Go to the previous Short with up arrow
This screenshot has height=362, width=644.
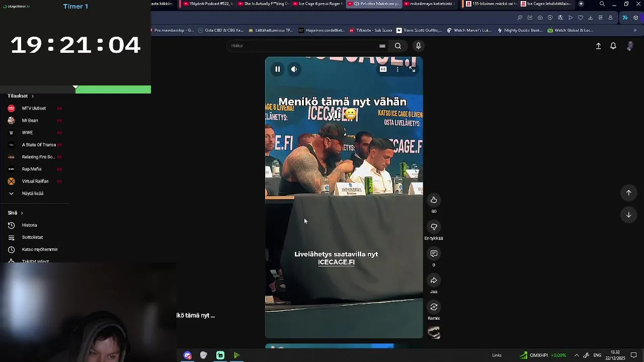(628, 193)
